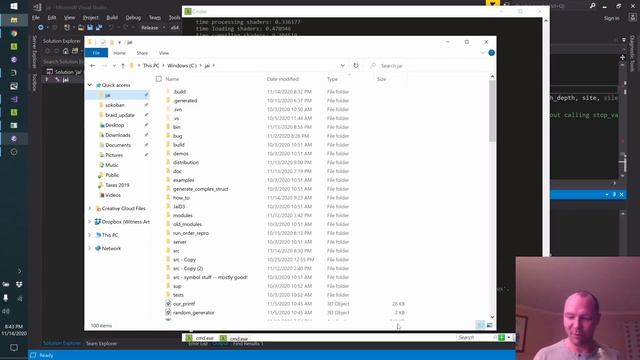
Task: Click the Dropbox system tray icon
Action: (19, 284)
